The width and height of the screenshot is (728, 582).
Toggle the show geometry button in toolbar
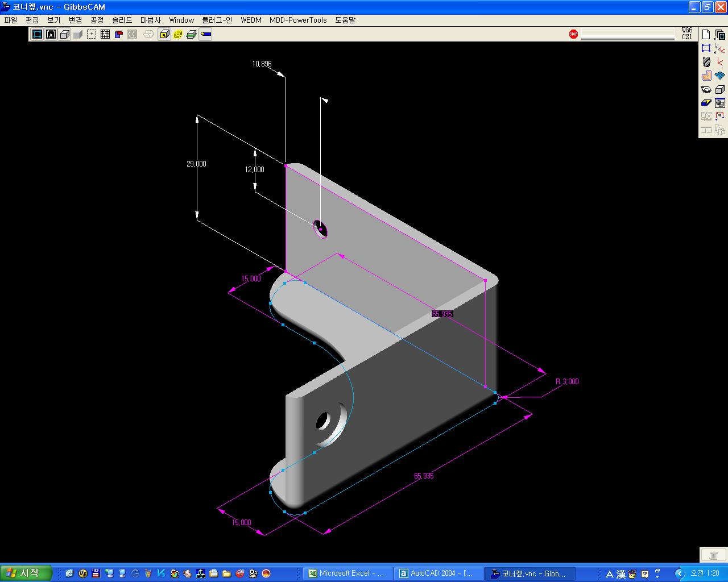click(x=37, y=34)
